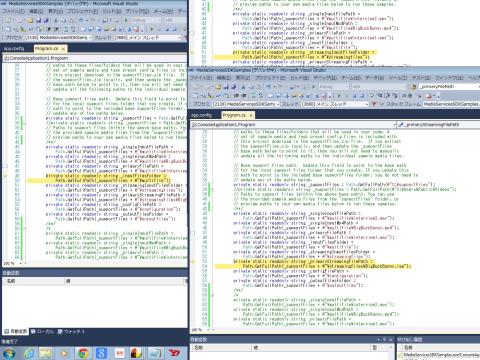Click Windows Start orb on taskbar
Image resolution: width=480 pixels, height=360 pixels.
point(8,353)
